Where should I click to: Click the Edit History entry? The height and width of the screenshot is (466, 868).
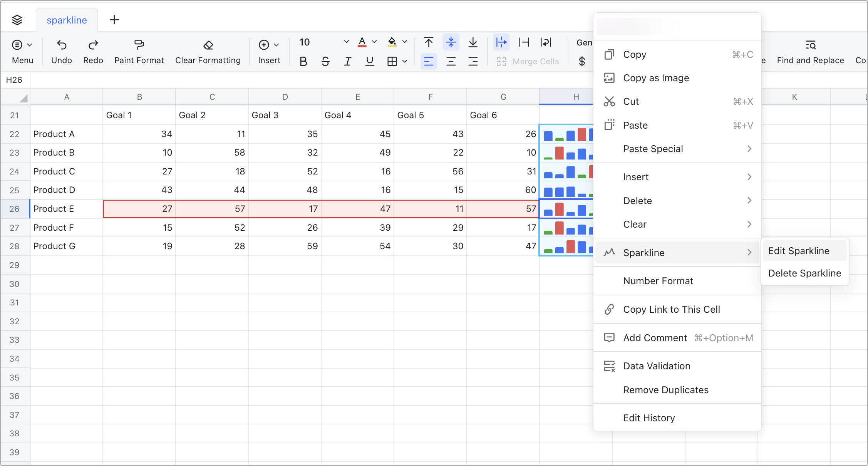click(649, 418)
